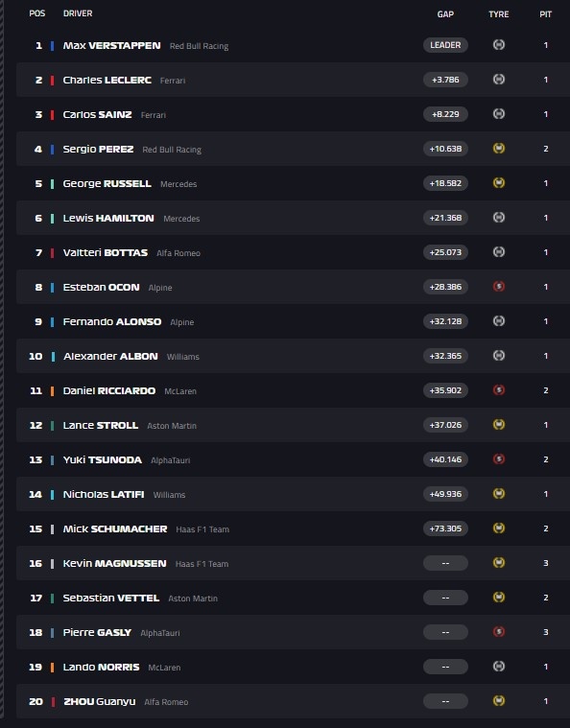Screen dimensions: 570x728
Task: Select the LEADER gap badge
Action: (445, 45)
